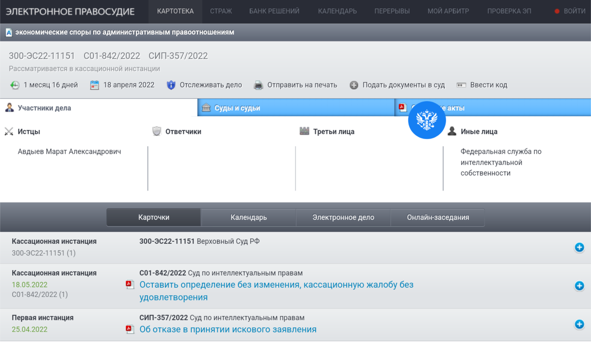Screen dimensions: 591x364
Task: Click the round blue eagle emblem button
Action: point(427,120)
